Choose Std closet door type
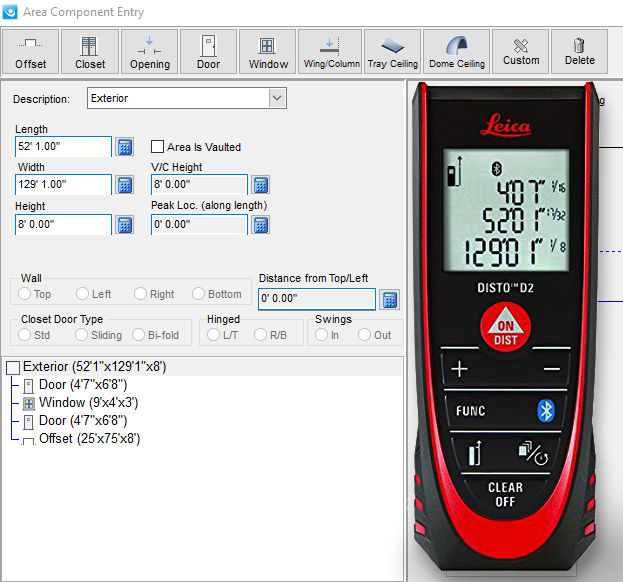623x582 pixels. (x=25, y=335)
